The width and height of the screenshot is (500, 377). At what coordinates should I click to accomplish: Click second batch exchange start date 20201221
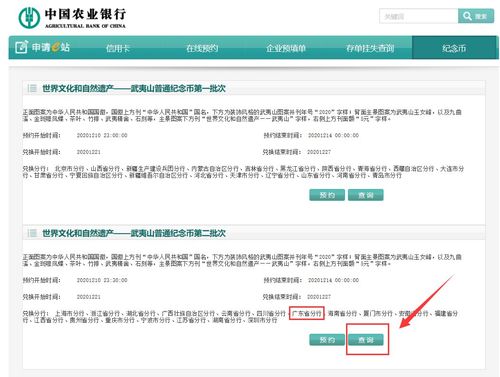[89, 297]
